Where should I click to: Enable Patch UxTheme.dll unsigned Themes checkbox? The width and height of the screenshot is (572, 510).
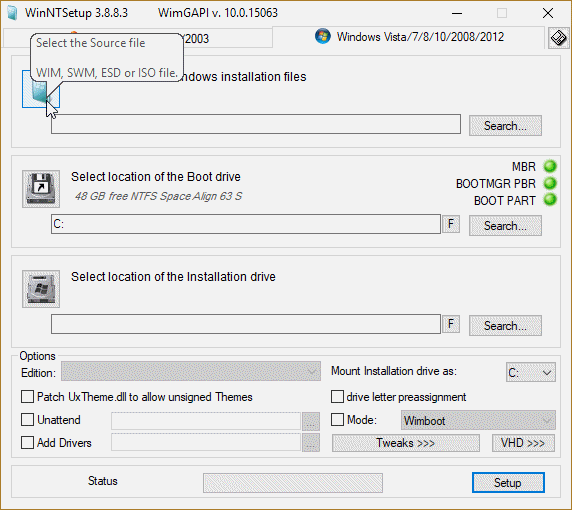tap(27, 397)
